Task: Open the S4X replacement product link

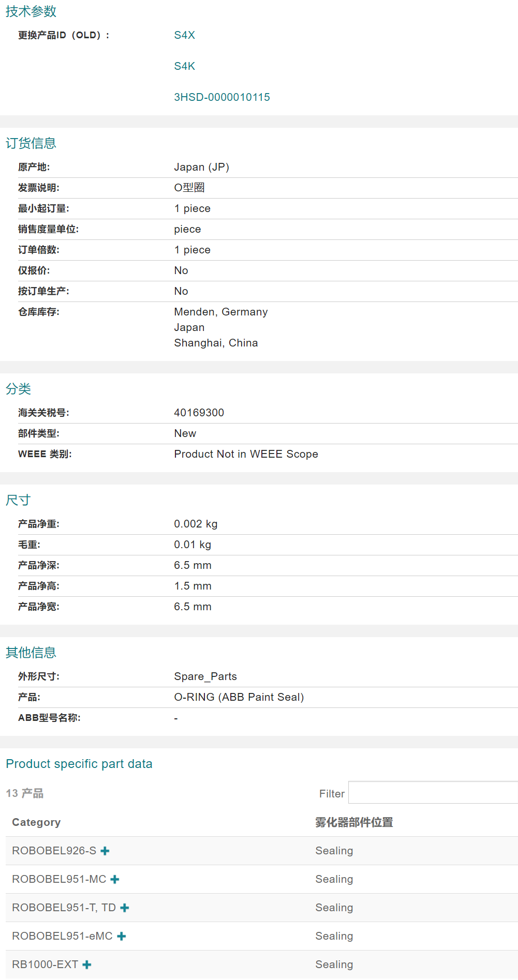Action: [184, 35]
